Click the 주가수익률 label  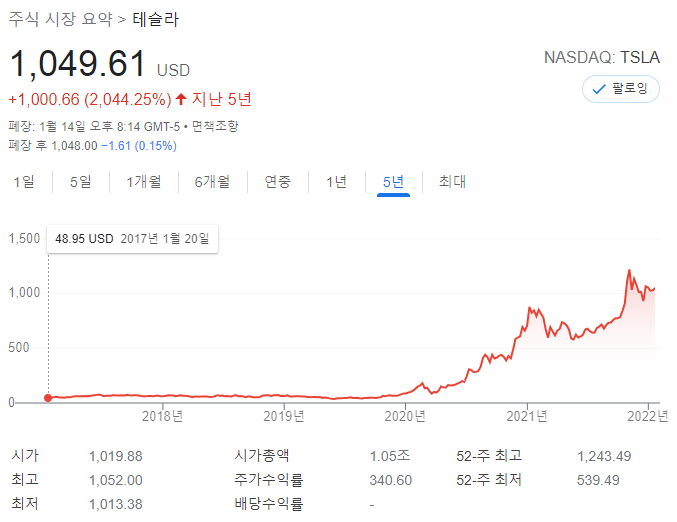(269, 480)
